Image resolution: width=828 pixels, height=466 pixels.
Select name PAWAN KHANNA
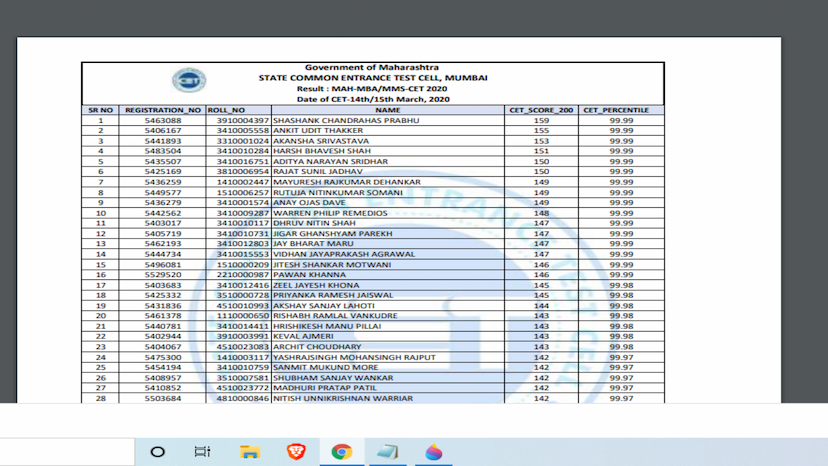(x=309, y=275)
